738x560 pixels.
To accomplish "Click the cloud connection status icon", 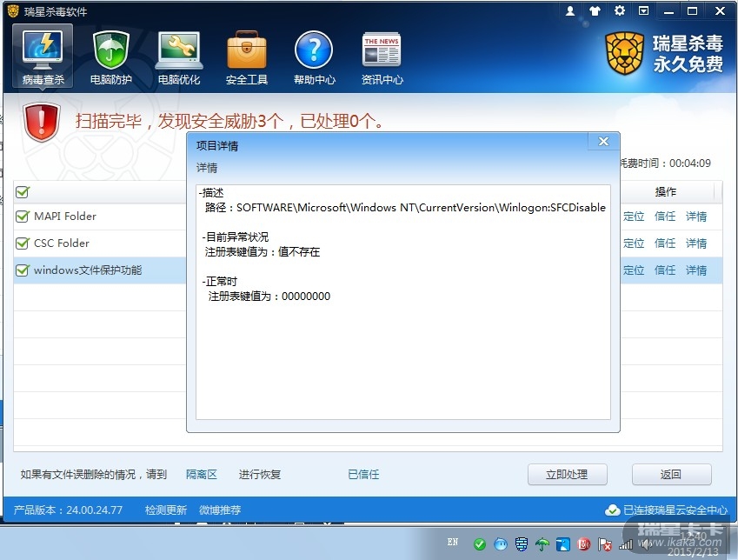I will (612, 510).
